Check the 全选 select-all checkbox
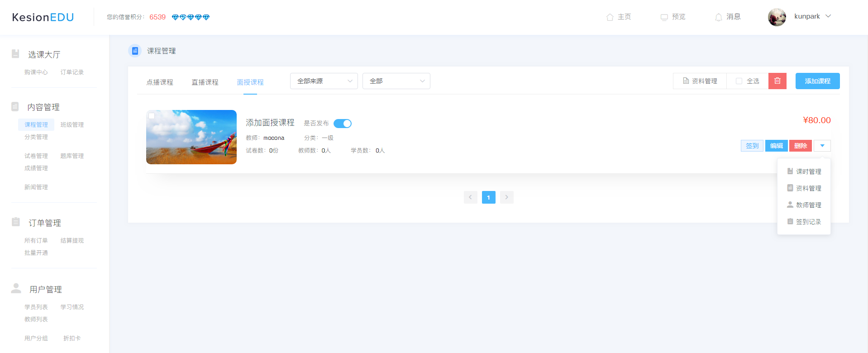Image resolution: width=868 pixels, height=353 pixels. pyautogui.click(x=739, y=81)
